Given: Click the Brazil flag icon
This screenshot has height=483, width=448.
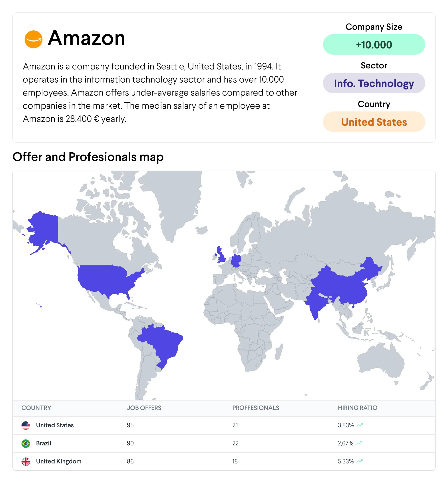Looking at the screenshot, I should click(26, 443).
